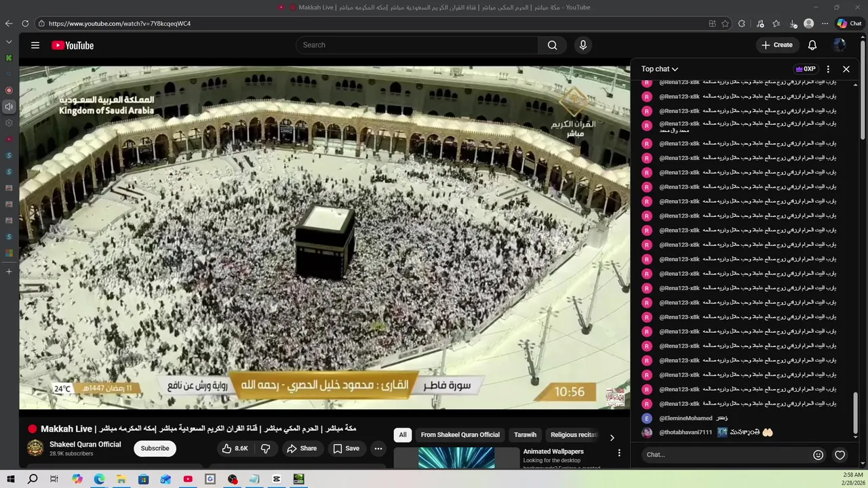Expand the Top chat dropdown
The width and height of the screenshot is (868, 488).
pyautogui.click(x=660, y=69)
